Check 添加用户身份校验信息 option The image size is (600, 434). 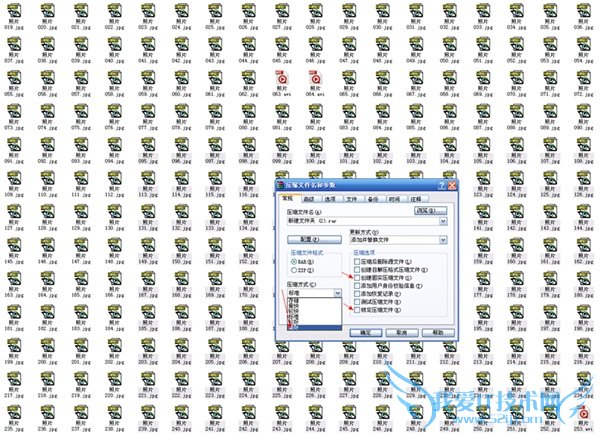388,286
